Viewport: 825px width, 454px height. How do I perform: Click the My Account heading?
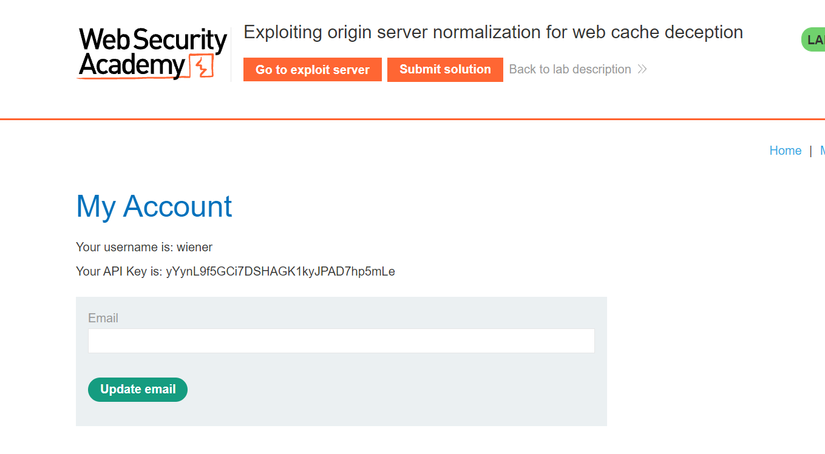point(154,206)
